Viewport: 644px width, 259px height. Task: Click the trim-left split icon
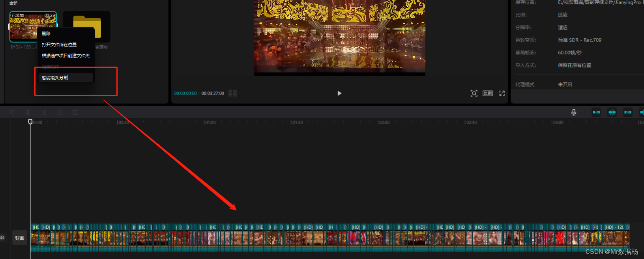coord(44,112)
